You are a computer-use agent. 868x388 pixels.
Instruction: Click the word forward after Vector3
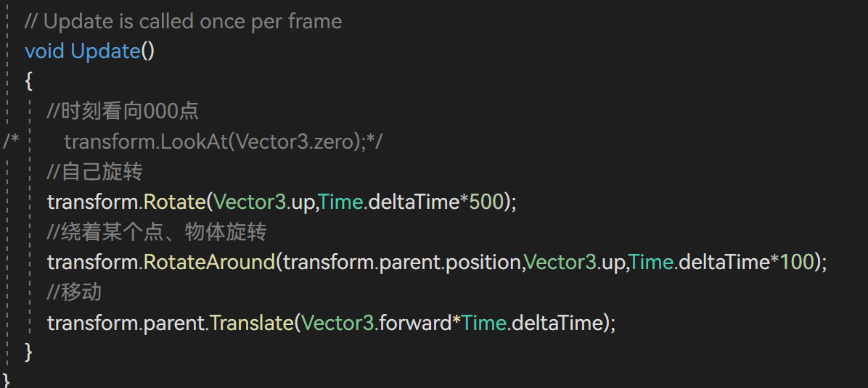pos(415,322)
